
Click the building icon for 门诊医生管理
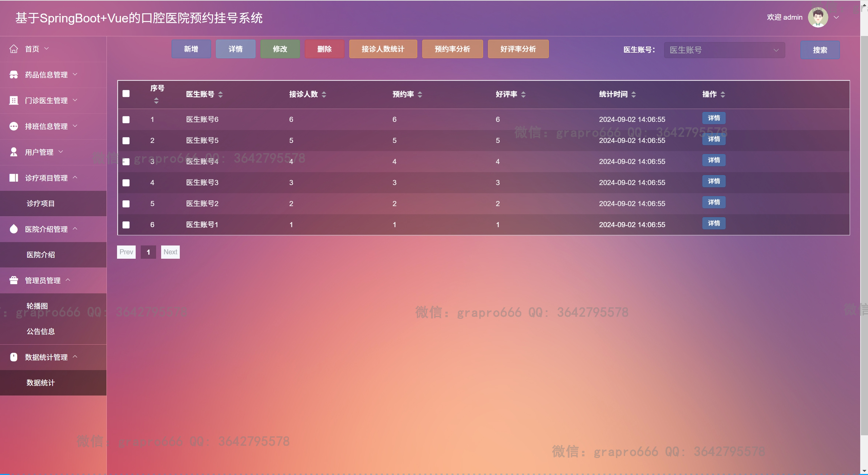click(x=14, y=101)
